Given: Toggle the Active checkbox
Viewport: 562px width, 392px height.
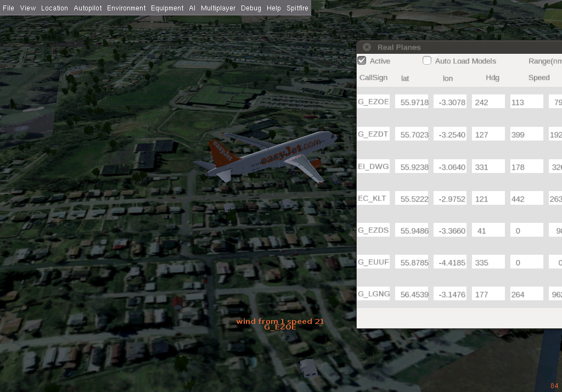Looking at the screenshot, I should pyautogui.click(x=362, y=61).
